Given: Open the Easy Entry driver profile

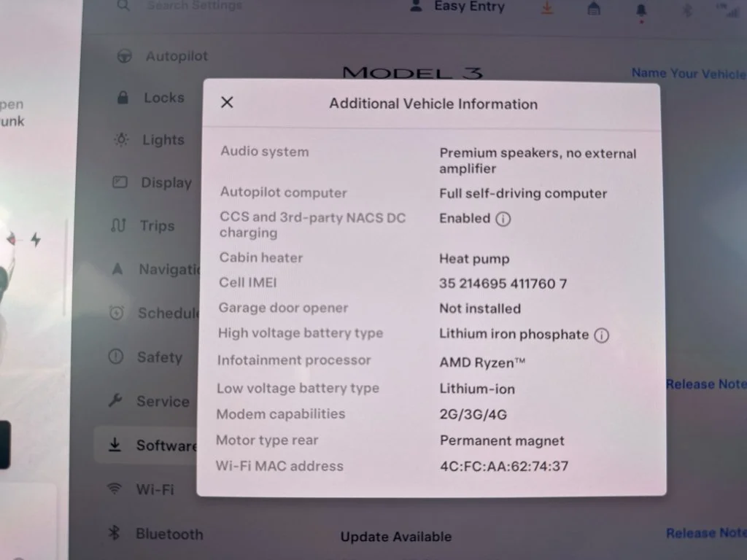Looking at the screenshot, I should tap(469, 6).
